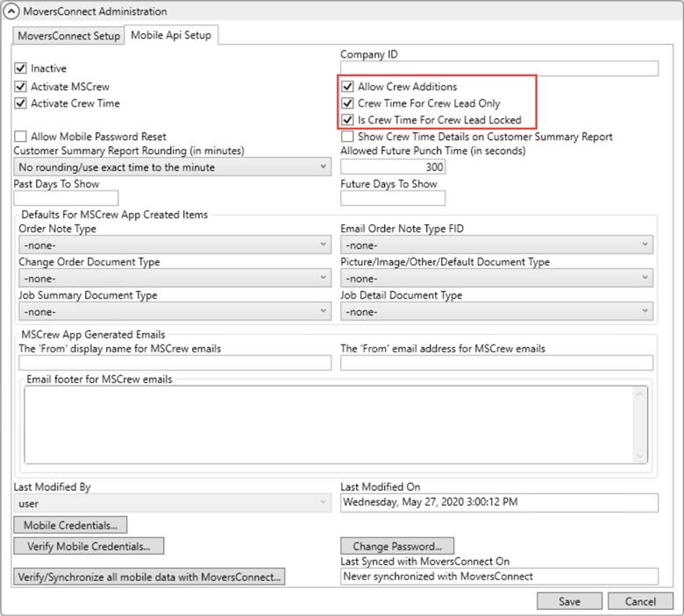The image size is (684, 616).
Task: Click the Mobile Credentials button
Action: click(x=71, y=525)
